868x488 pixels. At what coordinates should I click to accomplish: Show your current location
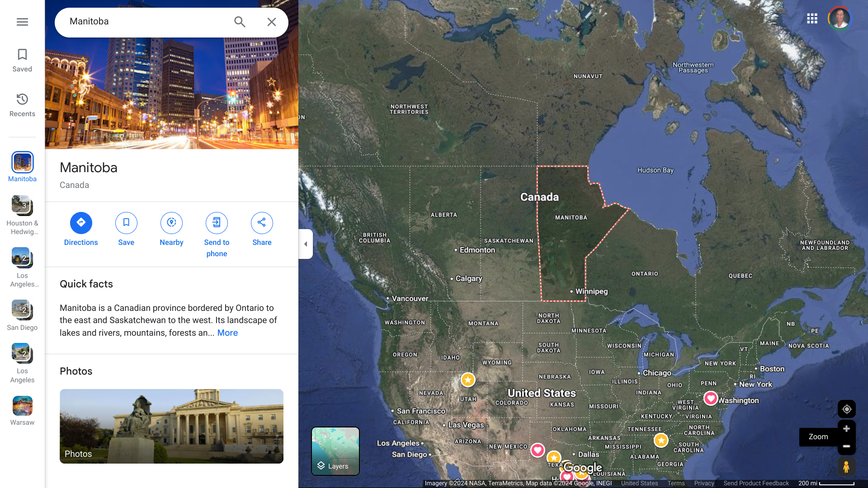coord(846,409)
